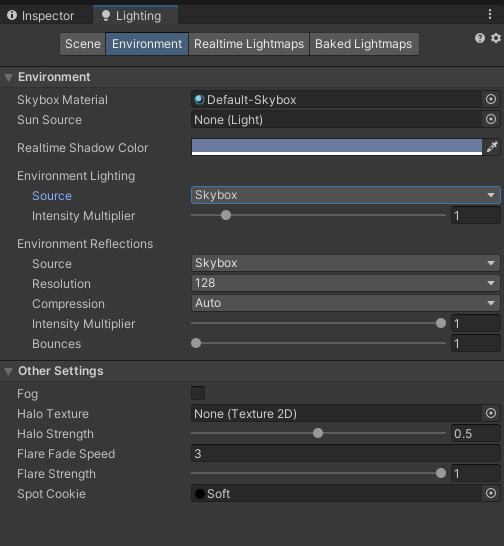
Task: Click the Spot Cookie label
Action: pyautogui.click(x=51, y=494)
